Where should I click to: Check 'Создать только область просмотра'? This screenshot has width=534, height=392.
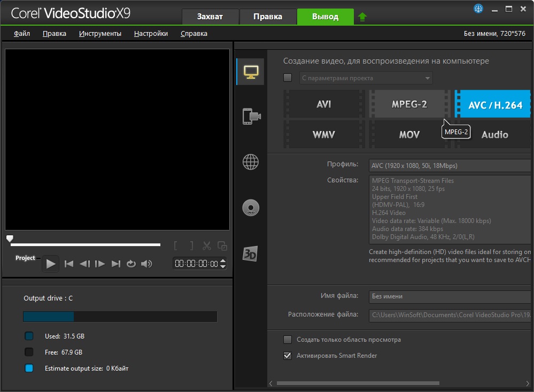tap(288, 340)
